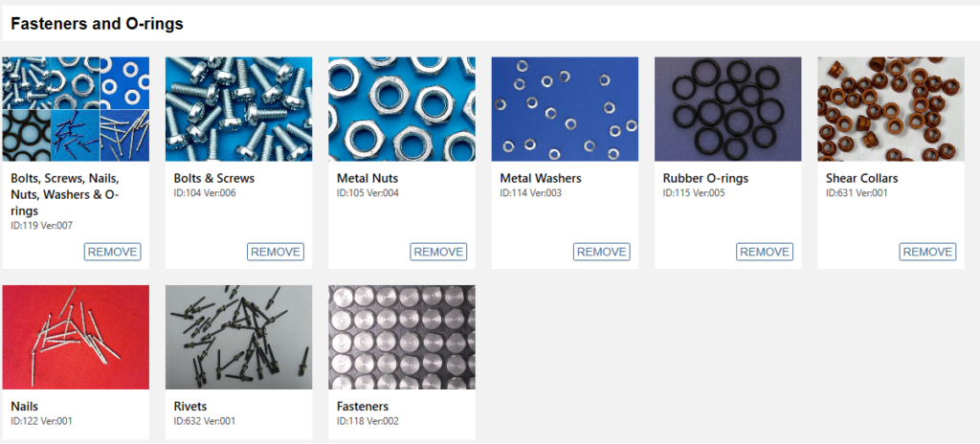Click the Fasteners and O-rings heading
This screenshot has width=980, height=444.
tap(97, 24)
